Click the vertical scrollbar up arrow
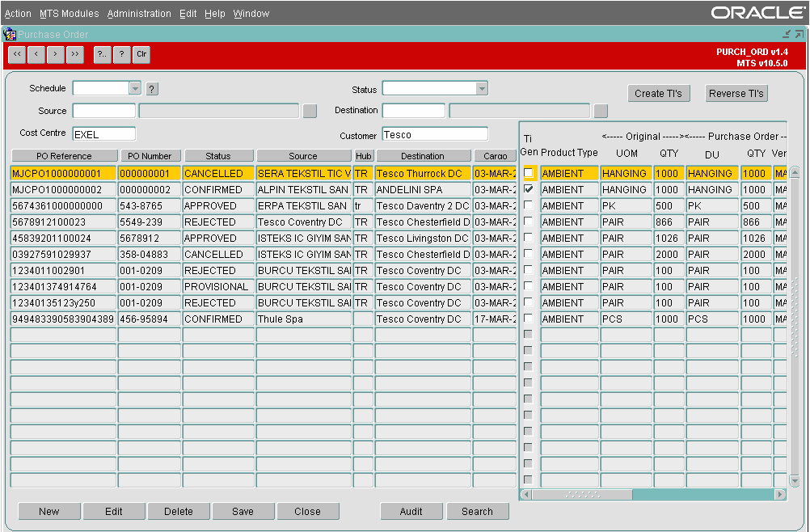 (795, 172)
